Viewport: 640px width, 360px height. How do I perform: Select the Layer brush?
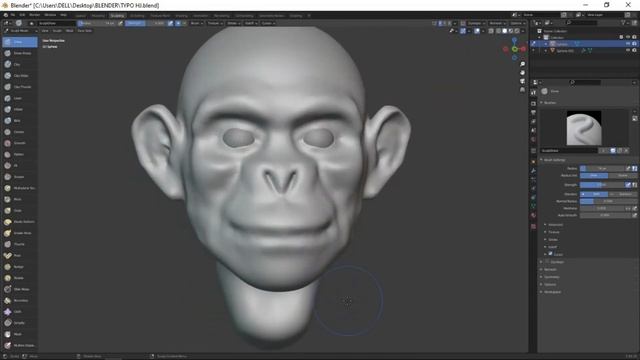pyautogui.click(x=20, y=98)
